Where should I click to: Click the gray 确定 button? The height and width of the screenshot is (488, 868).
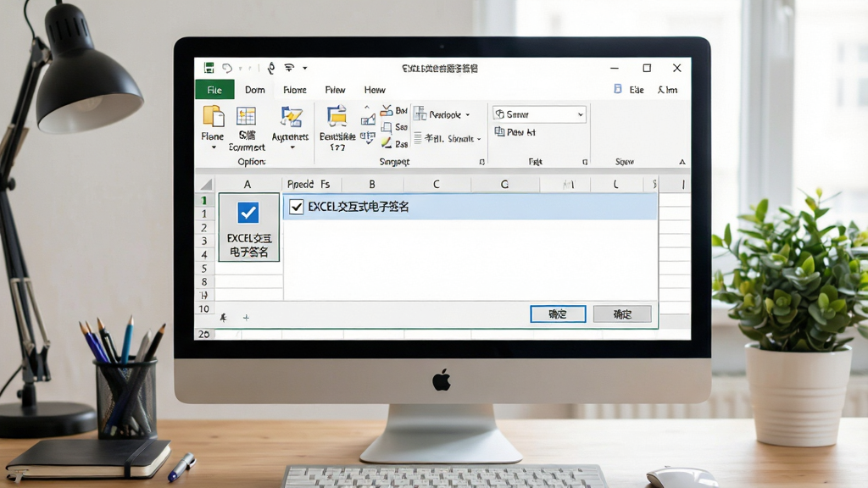click(622, 314)
